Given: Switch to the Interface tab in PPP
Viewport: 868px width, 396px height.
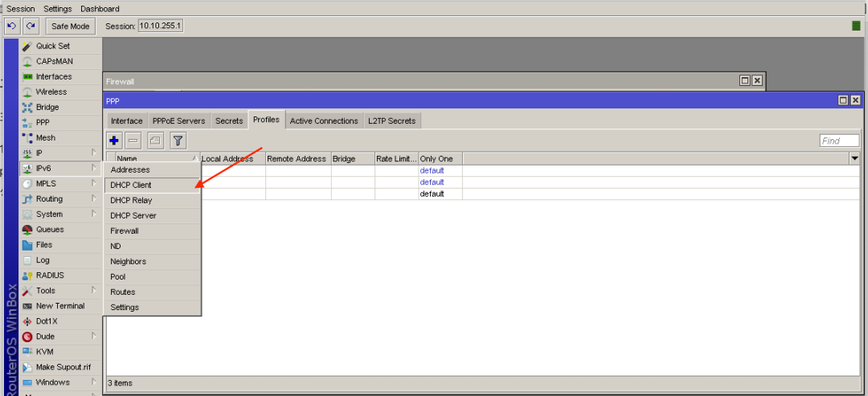Looking at the screenshot, I should (127, 121).
